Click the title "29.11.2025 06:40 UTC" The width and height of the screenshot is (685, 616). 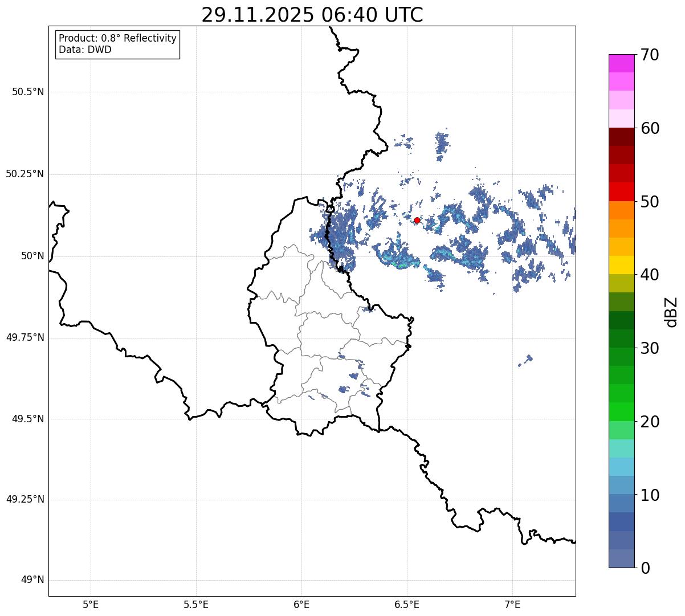312,15
